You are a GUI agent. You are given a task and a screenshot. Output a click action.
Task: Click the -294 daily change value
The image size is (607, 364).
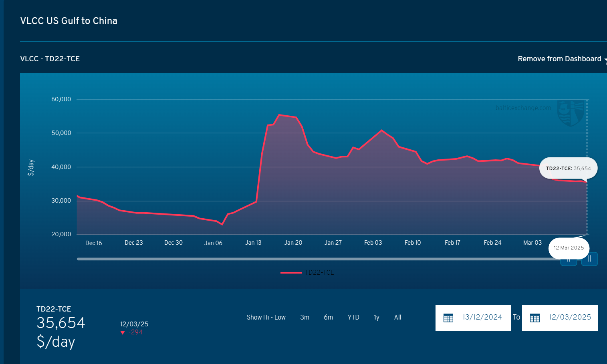click(x=136, y=332)
